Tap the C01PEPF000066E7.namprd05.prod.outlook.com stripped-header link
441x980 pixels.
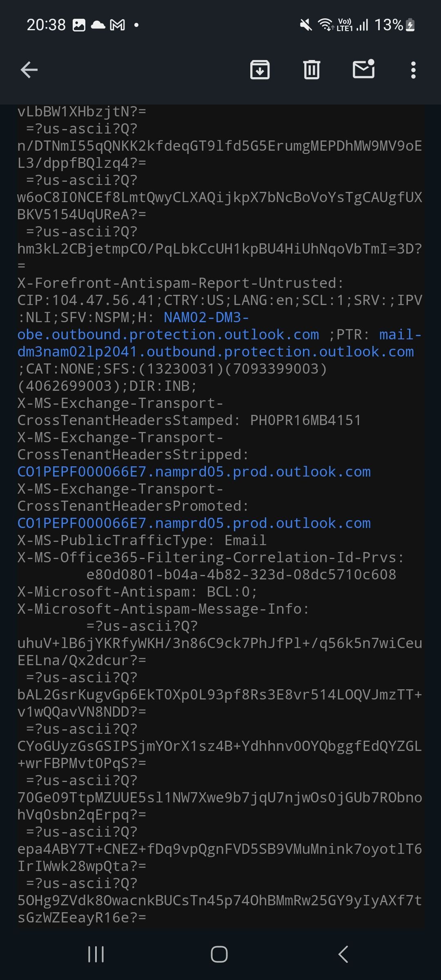194,472
